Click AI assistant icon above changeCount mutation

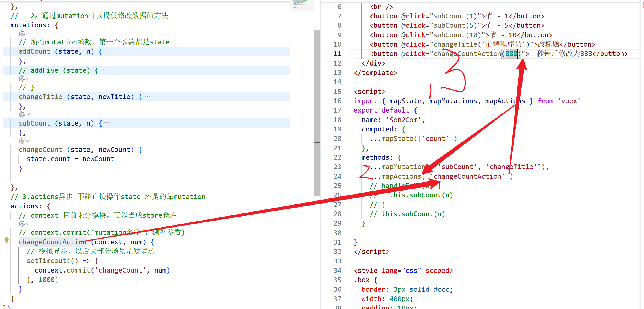pos(22,141)
